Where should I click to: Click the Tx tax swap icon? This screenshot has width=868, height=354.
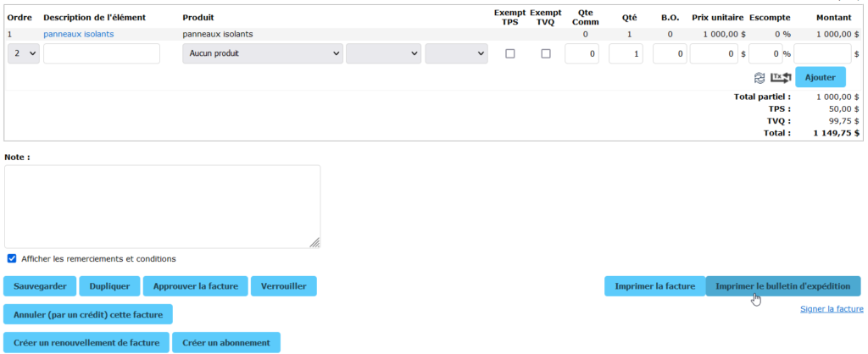[781, 78]
